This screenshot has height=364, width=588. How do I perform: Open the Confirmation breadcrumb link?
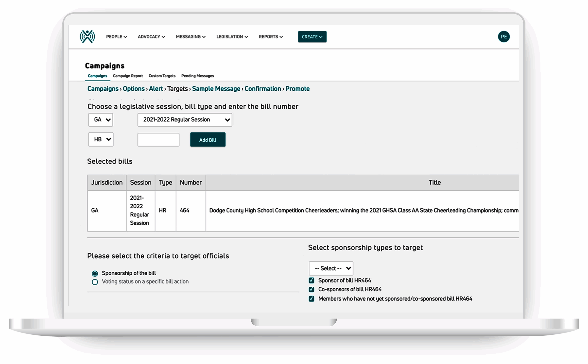pos(262,89)
